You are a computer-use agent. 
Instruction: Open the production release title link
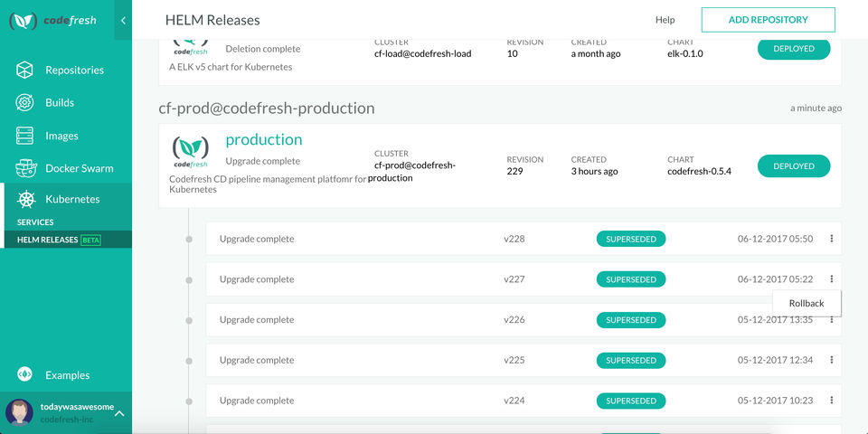click(x=264, y=139)
